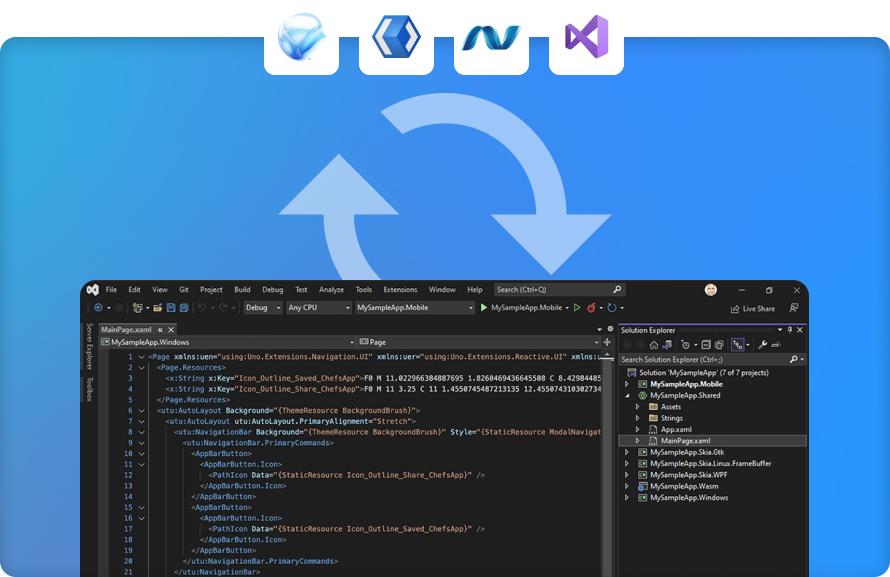The width and height of the screenshot is (890, 577).
Task: Open the Extensions menu
Action: 400,289
